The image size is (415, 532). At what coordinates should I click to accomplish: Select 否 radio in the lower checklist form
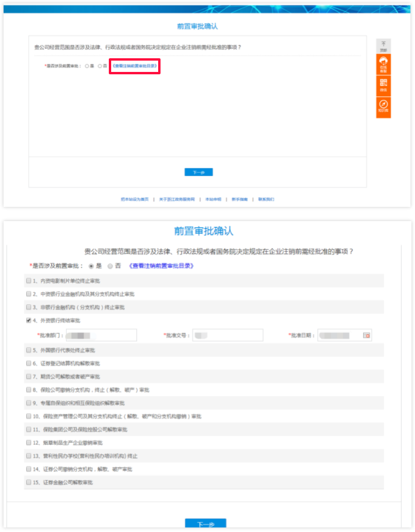point(110,266)
